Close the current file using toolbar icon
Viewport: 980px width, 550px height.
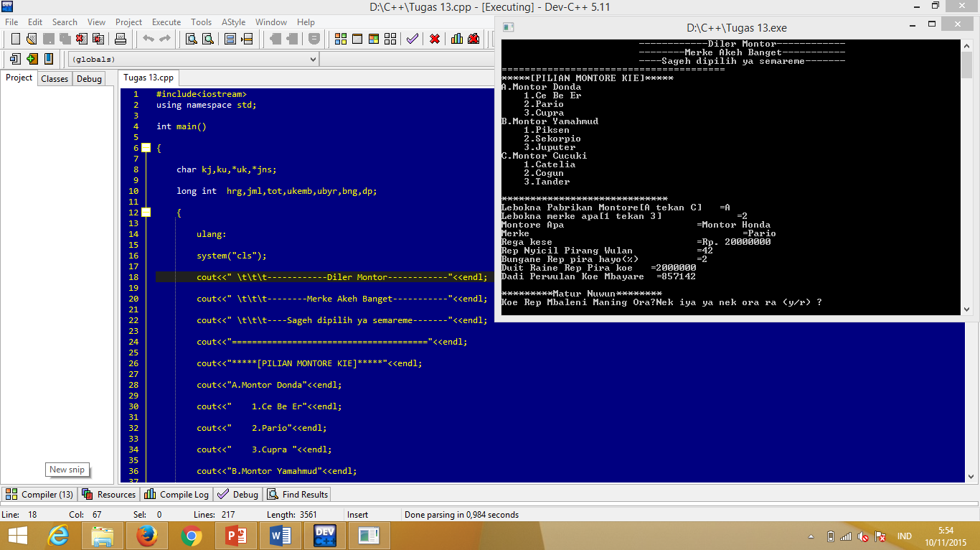tap(82, 39)
